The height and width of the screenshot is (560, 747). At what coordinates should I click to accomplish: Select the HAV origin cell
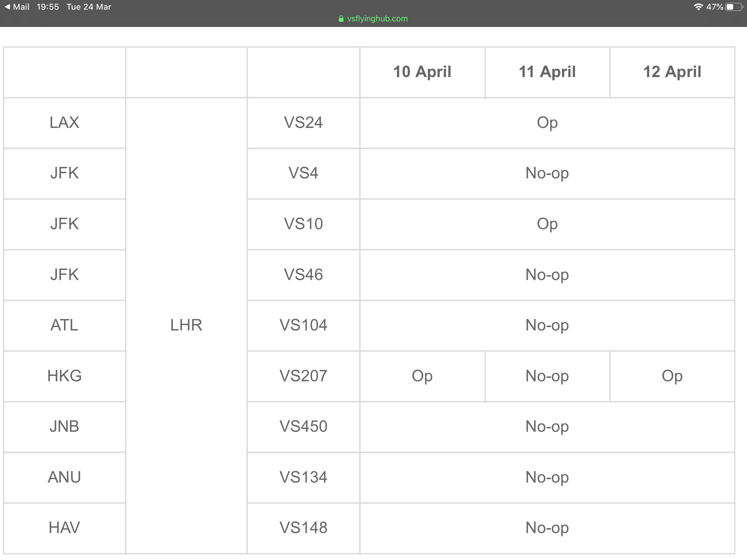tap(64, 528)
